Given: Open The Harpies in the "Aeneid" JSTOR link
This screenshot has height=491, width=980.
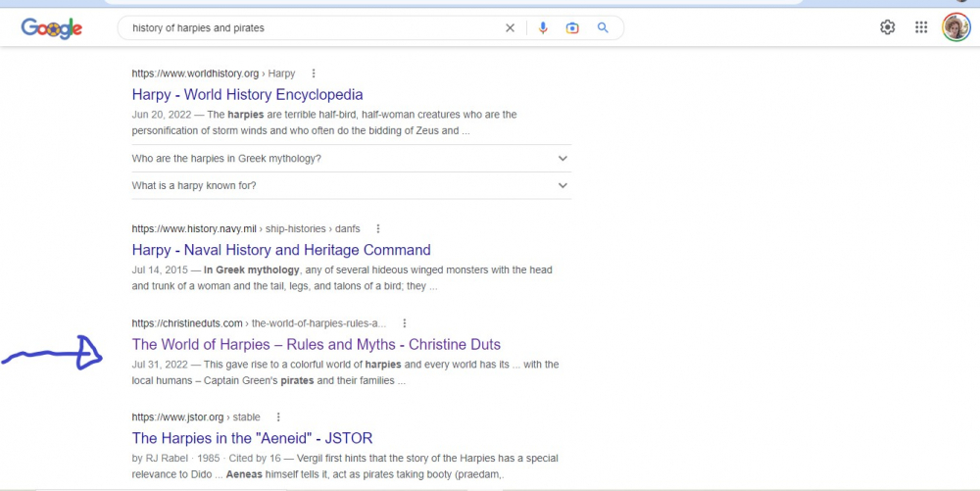Looking at the screenshot, I should pos(252,438).
